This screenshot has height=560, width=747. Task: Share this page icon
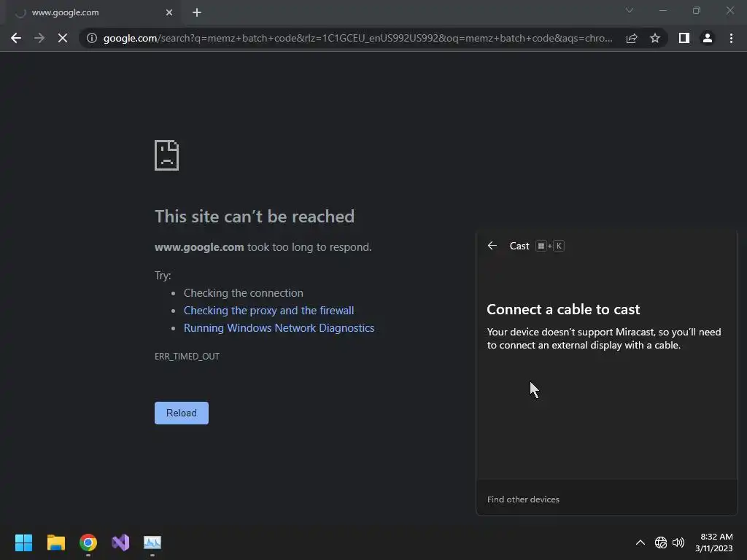pos(632,38)
